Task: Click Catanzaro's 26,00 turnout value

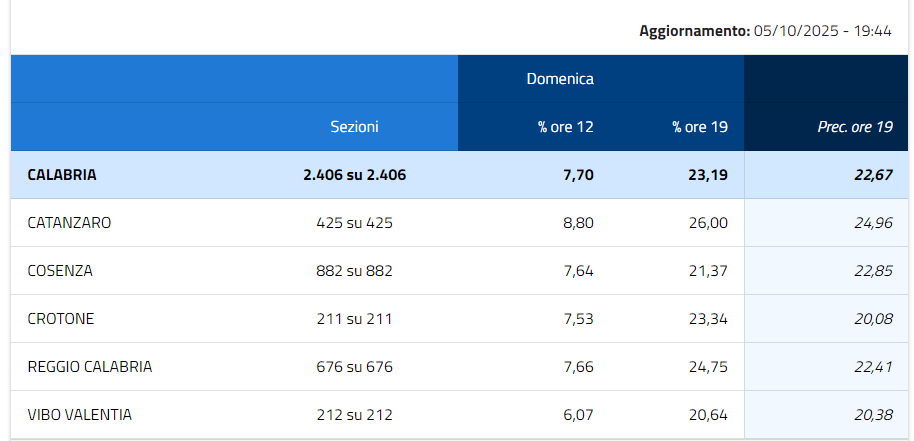Action: tap(709, 223)
